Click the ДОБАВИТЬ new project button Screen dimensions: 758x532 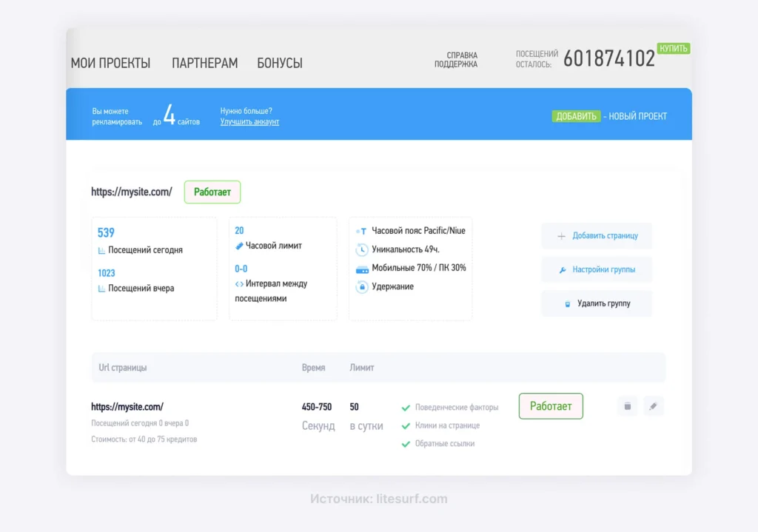pos(576,116)
